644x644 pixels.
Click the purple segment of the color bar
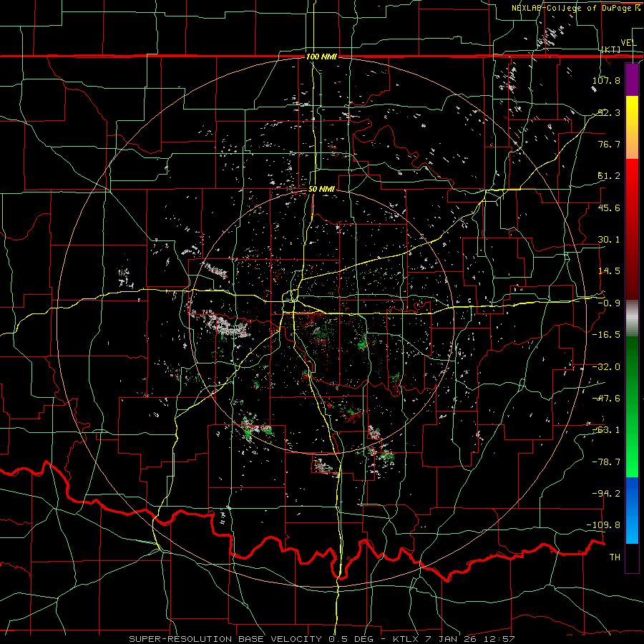pos(632,79)
